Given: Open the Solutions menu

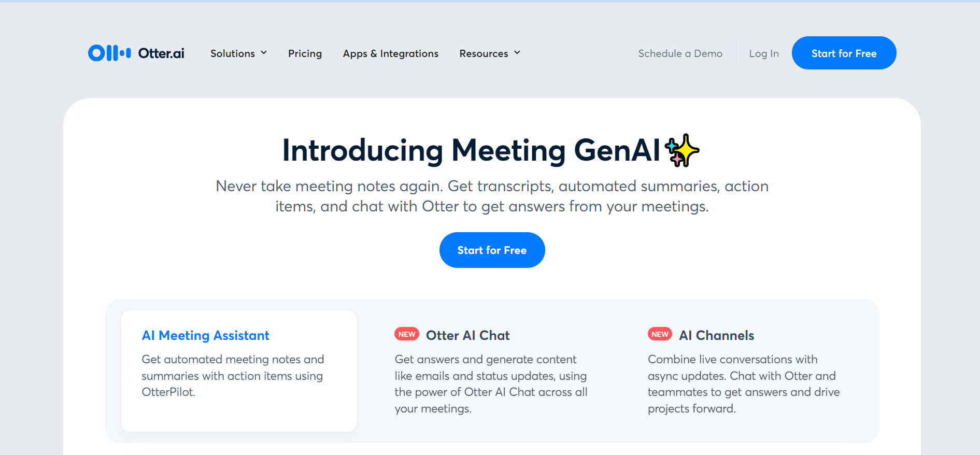Looking at the screenshot, I should pos(233,53).
